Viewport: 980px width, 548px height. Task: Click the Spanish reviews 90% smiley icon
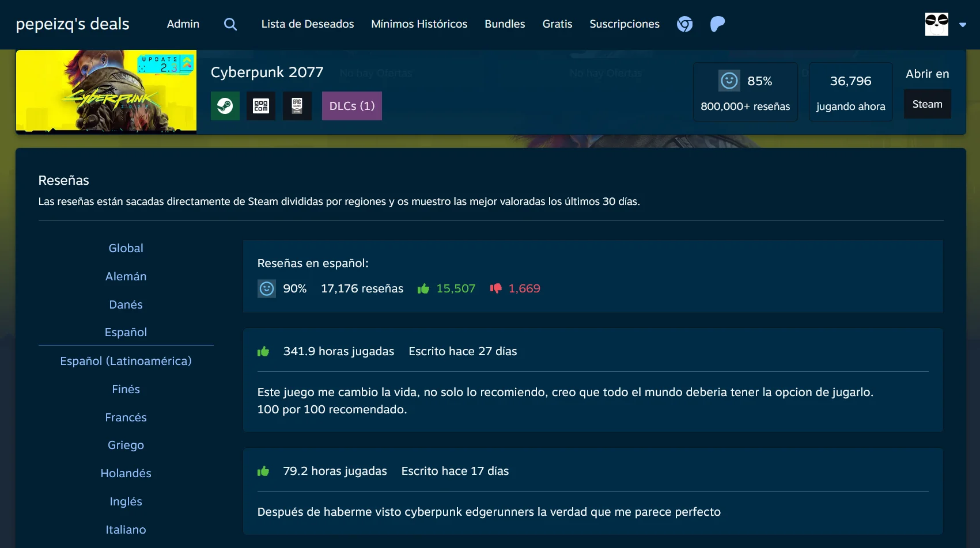pos(266,288)
